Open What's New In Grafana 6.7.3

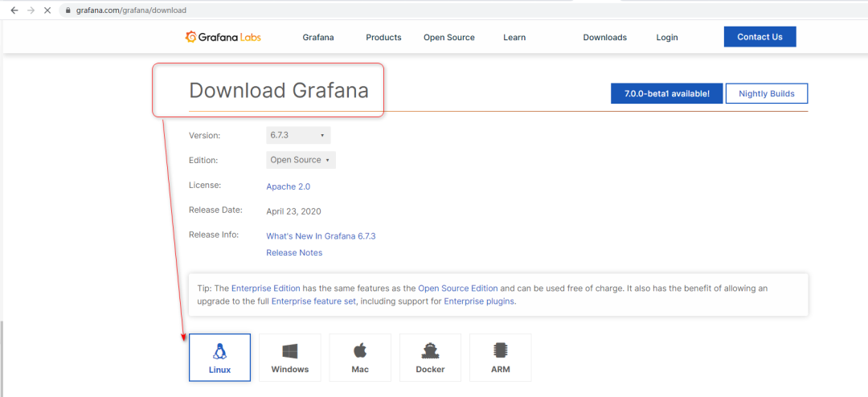[321, 236]
